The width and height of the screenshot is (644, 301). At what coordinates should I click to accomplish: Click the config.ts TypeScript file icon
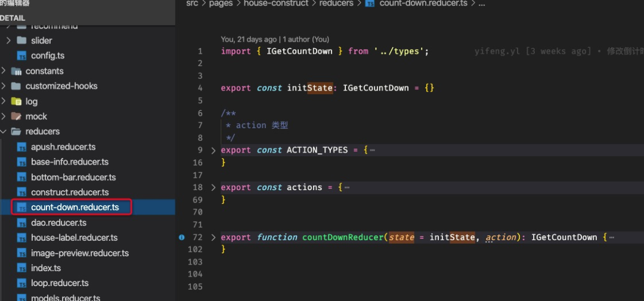22,56
